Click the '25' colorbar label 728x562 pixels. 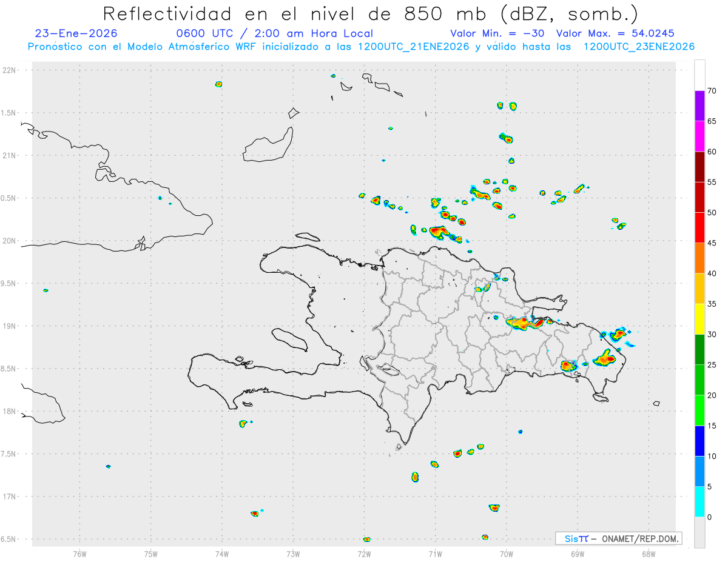pyautogui.click(x=712, y=365)
